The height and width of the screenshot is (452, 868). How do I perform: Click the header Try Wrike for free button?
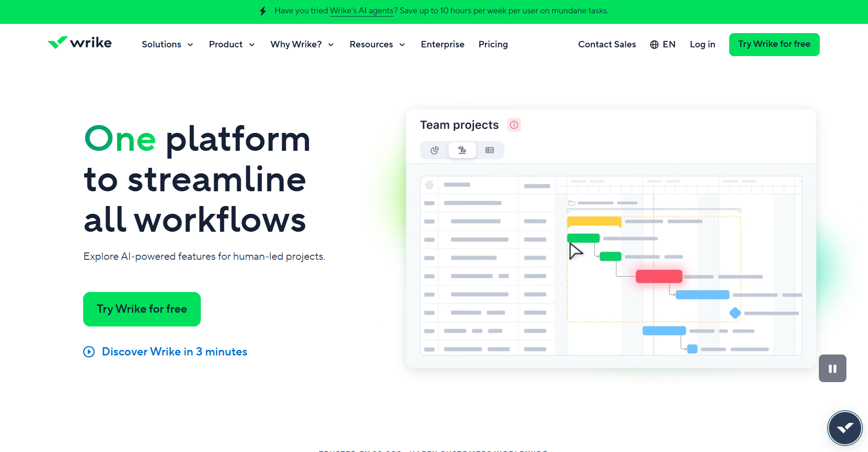coord(774,45)
